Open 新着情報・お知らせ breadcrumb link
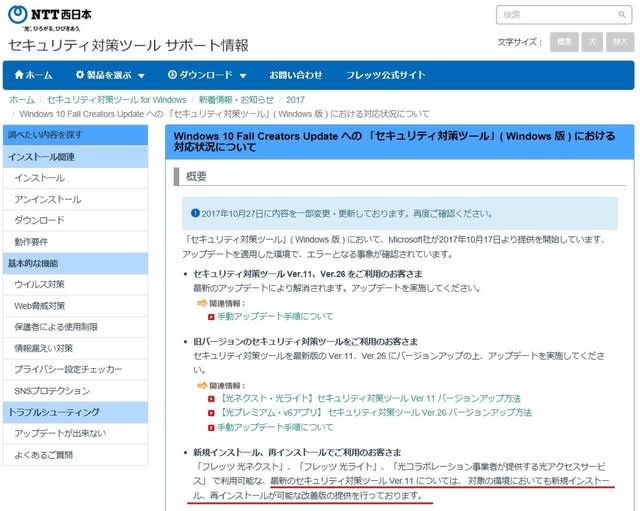 pos(237,100)
